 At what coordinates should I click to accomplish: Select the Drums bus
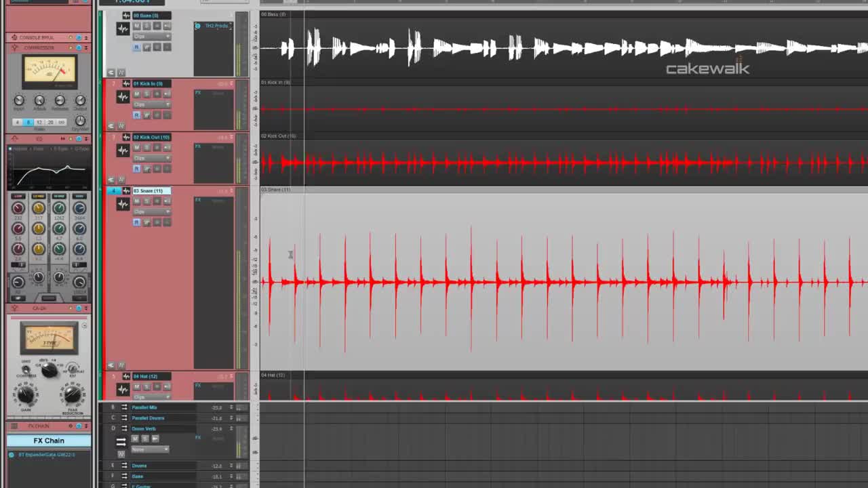(x=140, y=466)
